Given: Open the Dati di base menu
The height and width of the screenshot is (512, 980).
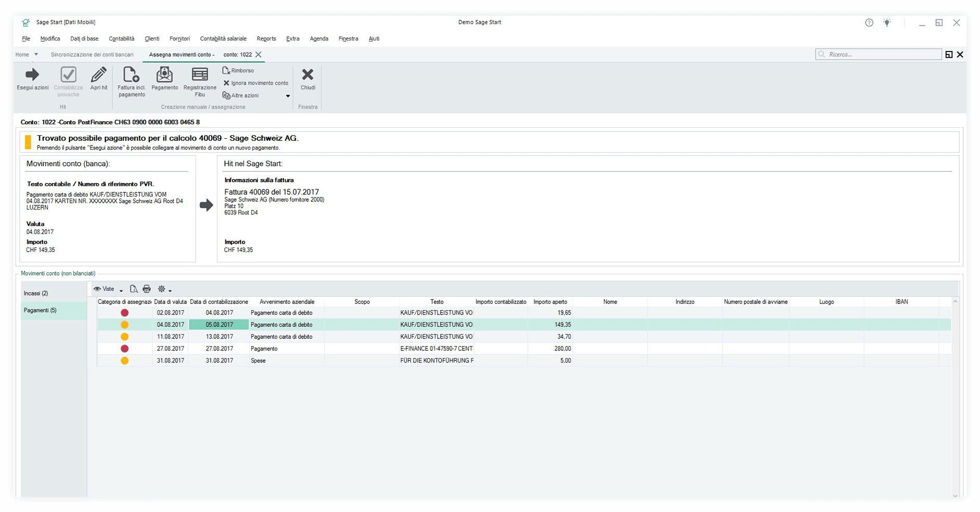Looking at the screenshot, I should 84,38.
